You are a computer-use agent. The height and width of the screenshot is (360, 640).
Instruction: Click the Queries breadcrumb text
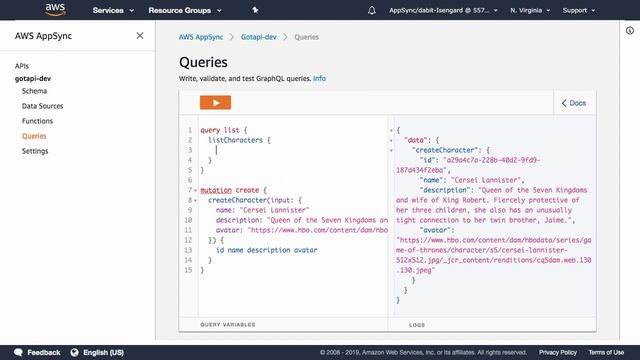click(307, 37)
